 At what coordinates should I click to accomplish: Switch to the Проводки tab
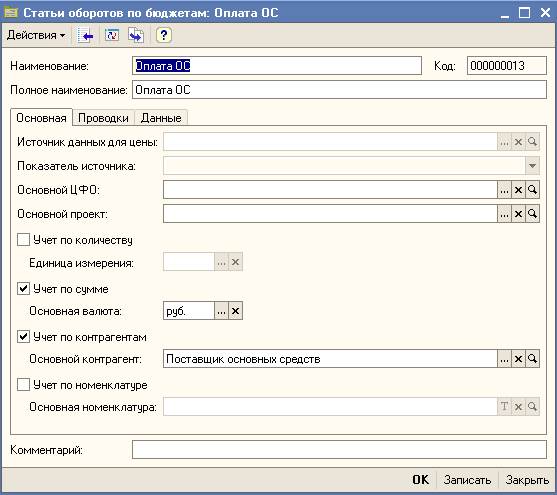103,118
